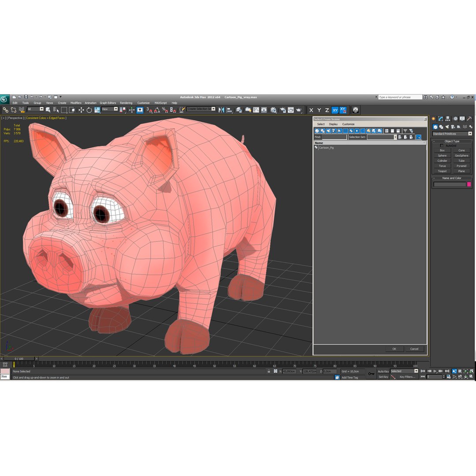The image size is (476, 476).
Task: Click the Align tool icon
Action: click(x=230, y=110)
